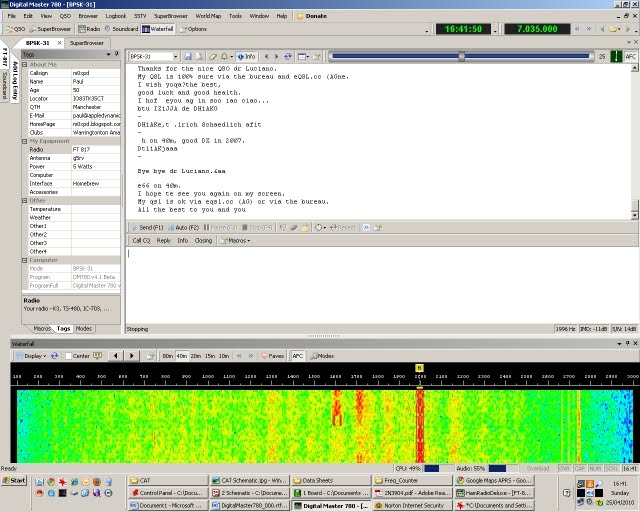Click the left arrow in receive toolbar
The height and width of the screenshot is (512, 640).
coord(267,57)
